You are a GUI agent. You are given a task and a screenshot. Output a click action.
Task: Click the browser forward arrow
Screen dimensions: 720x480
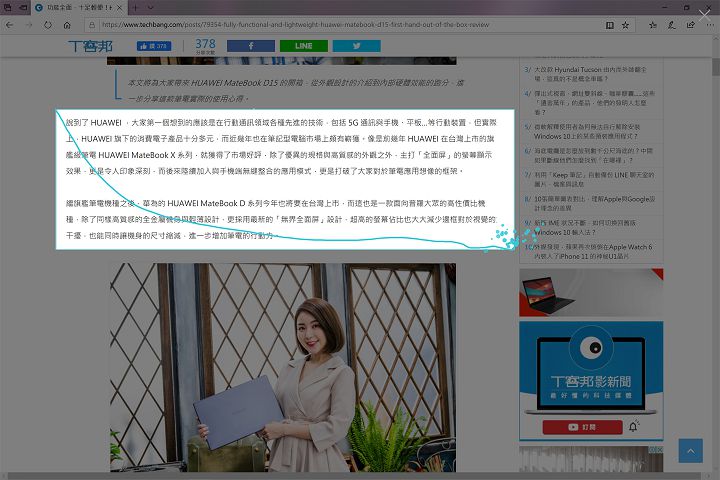point(29,25)
